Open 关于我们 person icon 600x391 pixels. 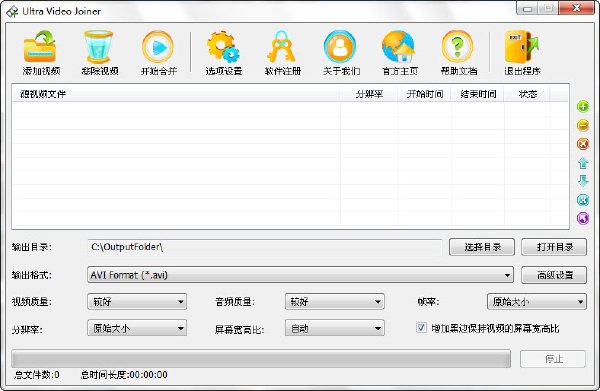tap(340, 47)
